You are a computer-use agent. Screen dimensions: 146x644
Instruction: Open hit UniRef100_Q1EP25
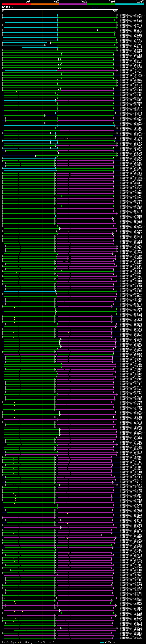[131, 20]
